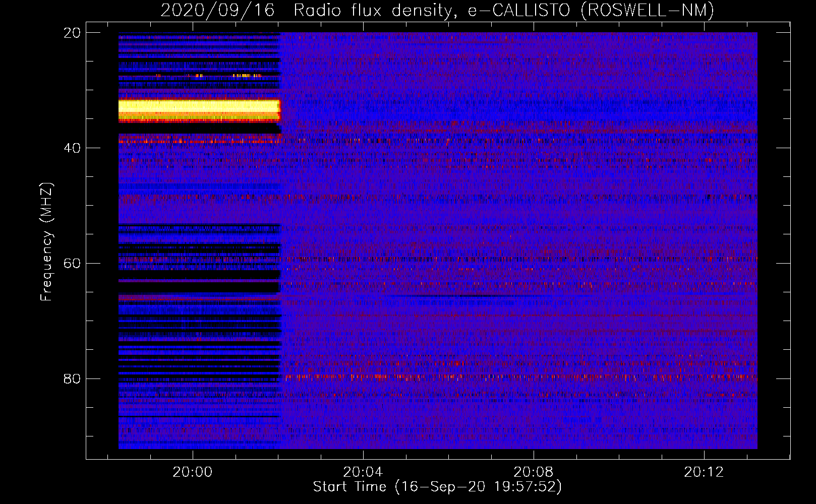Click the "20:00" time tick label
The image size is (816, 504).
[x=193, y=472]
